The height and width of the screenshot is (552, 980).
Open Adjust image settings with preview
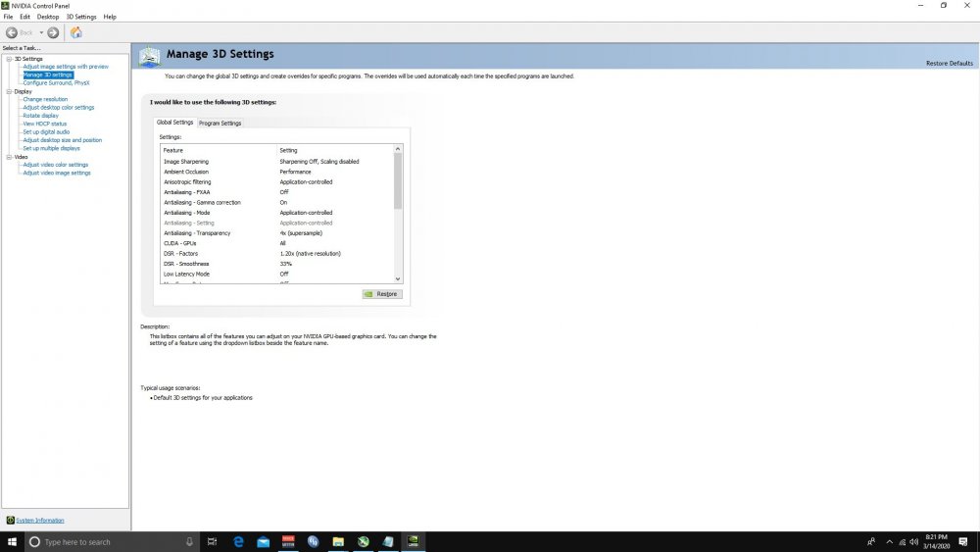coord(66,67)
